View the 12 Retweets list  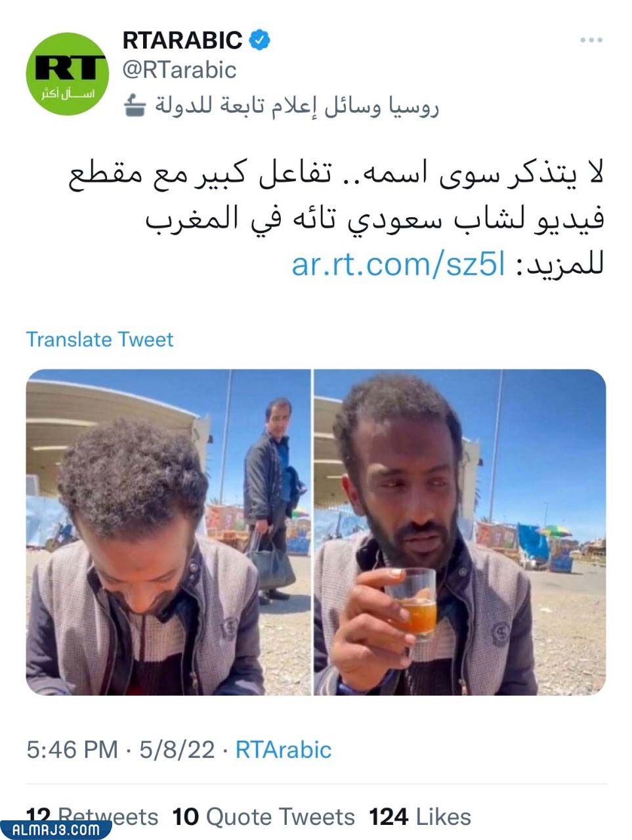point(92,816)
